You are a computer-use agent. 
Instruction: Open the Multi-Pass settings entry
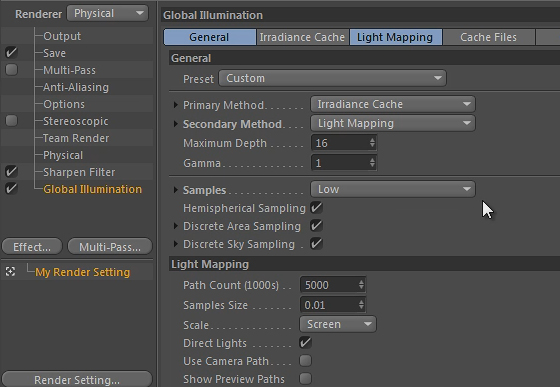coord(69,70)
